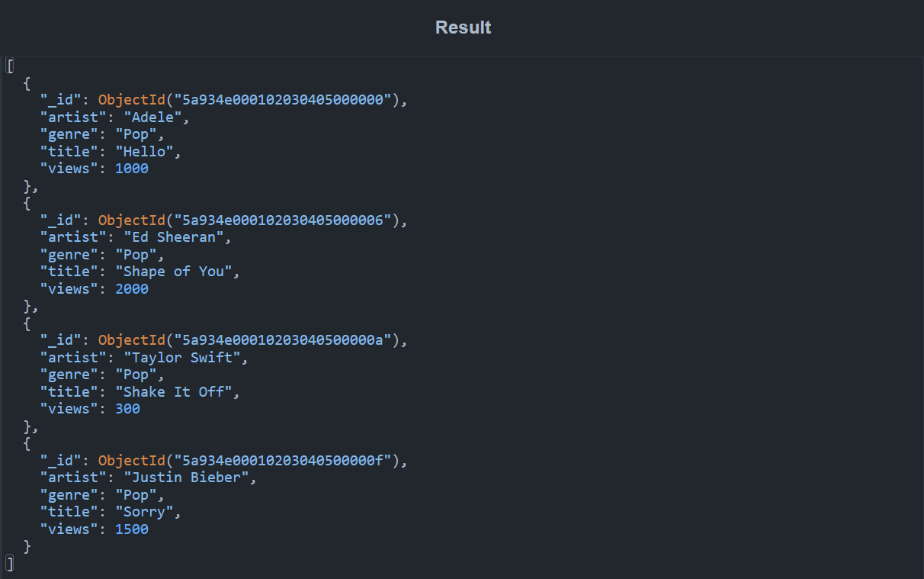This screenshot has height=579, width=924.
Task: Click the views value 1500
Action: (131, 529)
